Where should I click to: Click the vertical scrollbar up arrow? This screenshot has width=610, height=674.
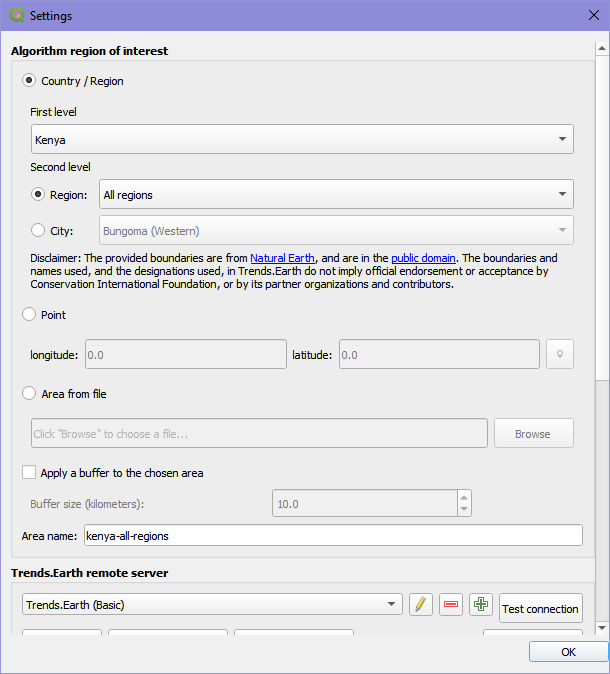pos(601,49)
